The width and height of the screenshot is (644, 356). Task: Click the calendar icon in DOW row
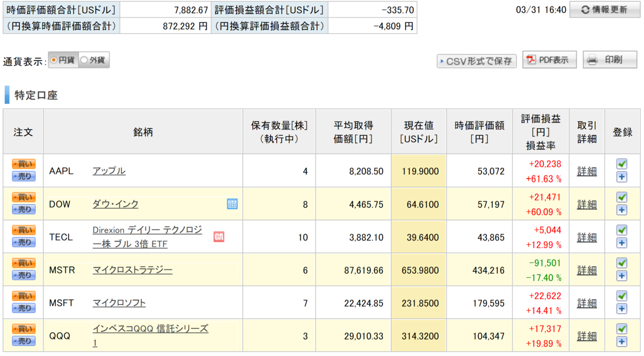click(x=232, y=204)
